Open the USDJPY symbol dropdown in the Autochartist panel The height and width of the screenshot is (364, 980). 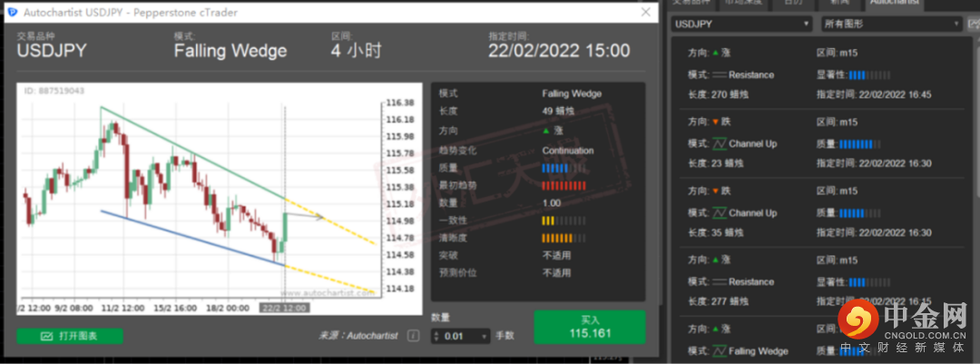coord(742,25)
